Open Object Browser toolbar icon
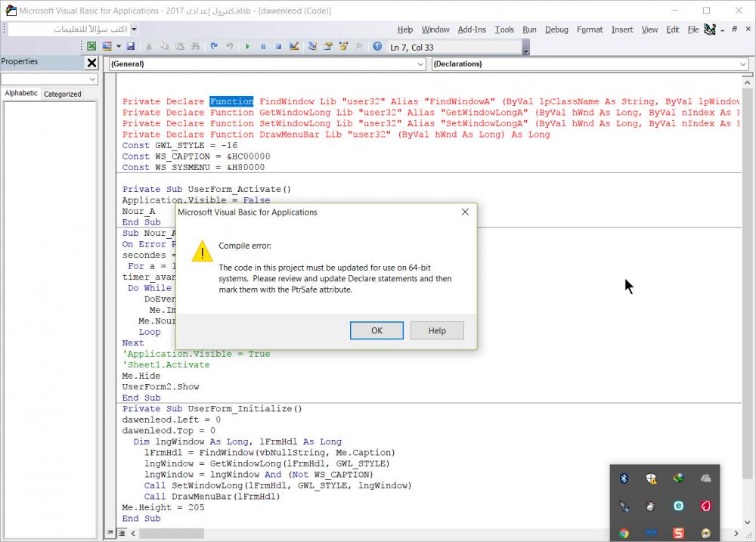 point(343,46)
